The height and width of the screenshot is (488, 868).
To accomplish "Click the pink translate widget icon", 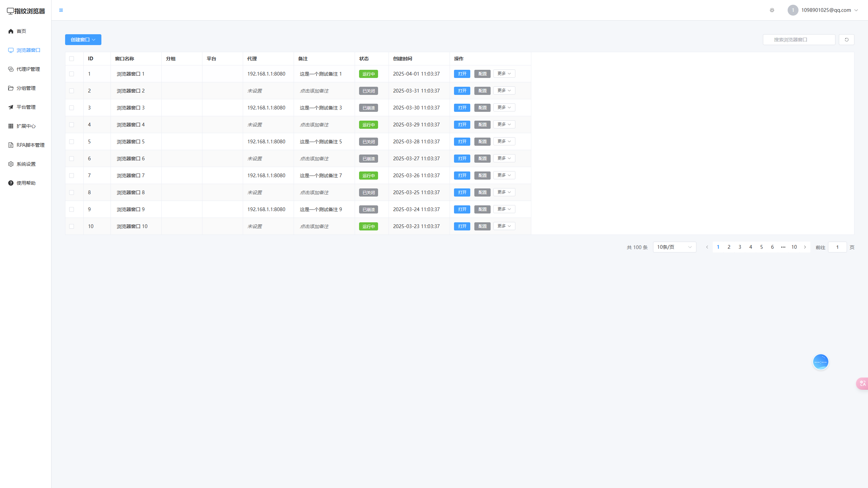I will point(863,383).
